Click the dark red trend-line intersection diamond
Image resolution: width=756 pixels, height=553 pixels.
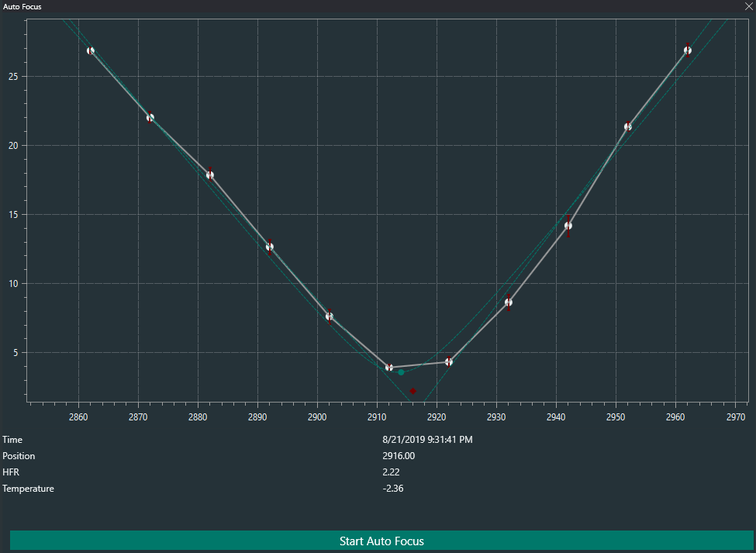coord(413,391)
